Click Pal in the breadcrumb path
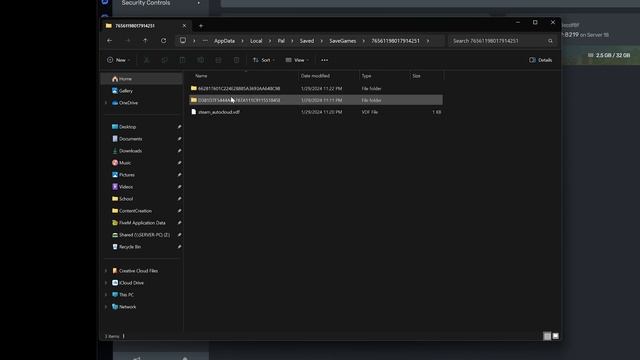 pos(281,41)
